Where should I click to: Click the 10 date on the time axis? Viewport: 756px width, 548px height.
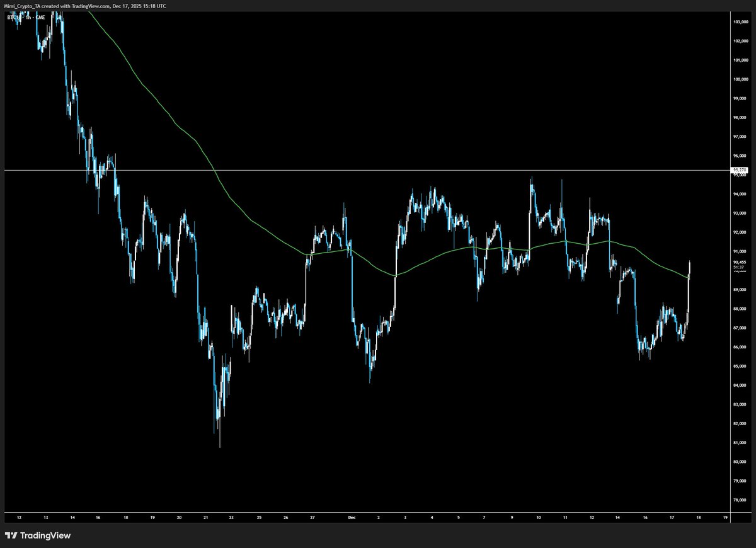539,517
